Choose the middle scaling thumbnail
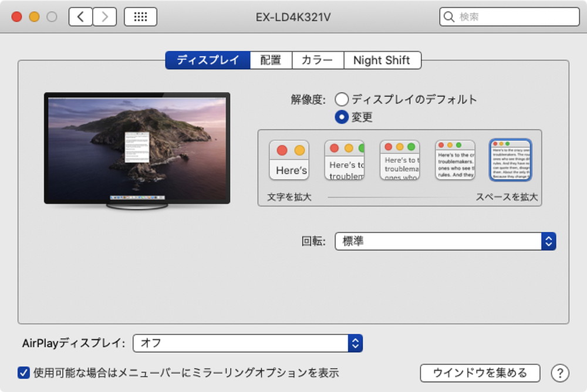Screen dimensions: 587x392 pyautogui.click(x=400, y=160)
